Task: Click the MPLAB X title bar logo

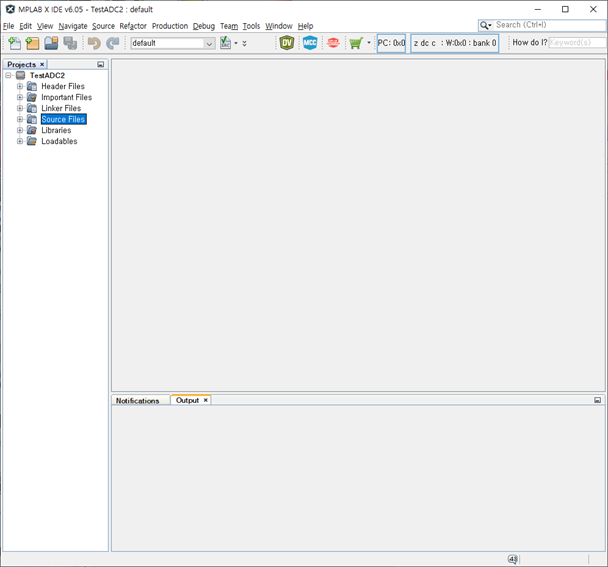Action: click(10, 9)
